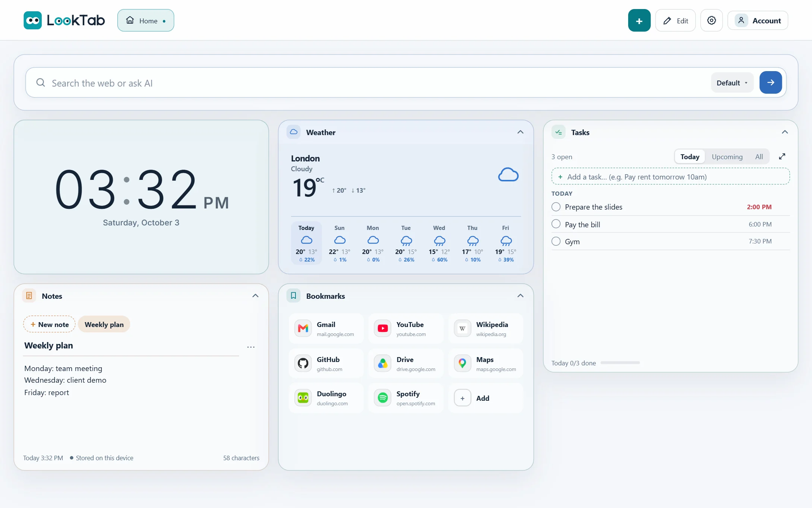
Task: Create a New note
Action: tap(49, 324)
